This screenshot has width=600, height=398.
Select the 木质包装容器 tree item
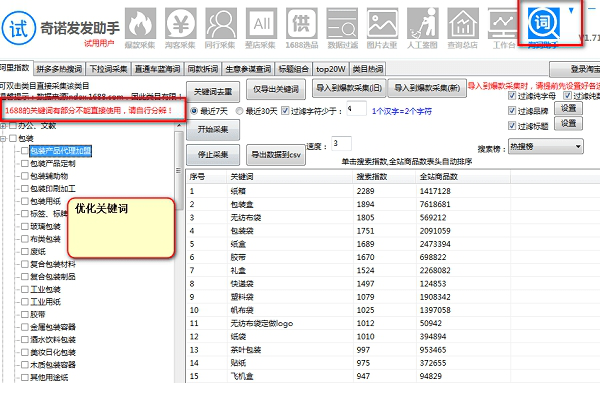(53, 365)
